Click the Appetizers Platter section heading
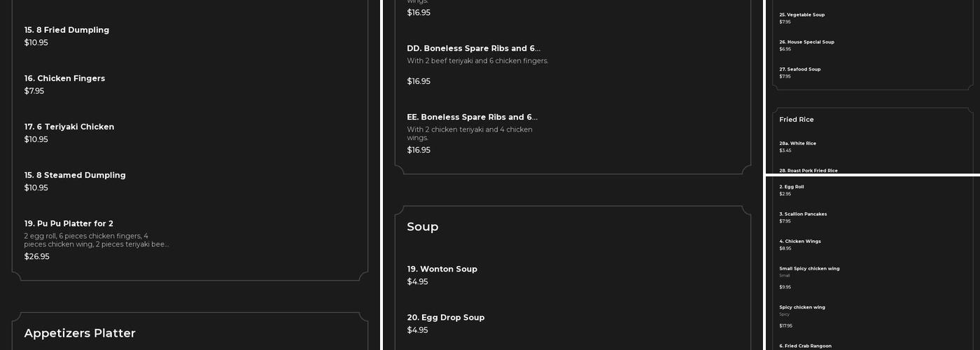980x350 pixels. pos(80,333)
